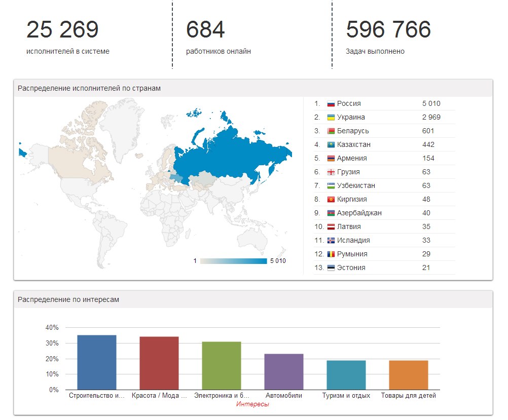Click the 684 workers online counter
This screenshot has width=508, height=420.
(205, 29)
